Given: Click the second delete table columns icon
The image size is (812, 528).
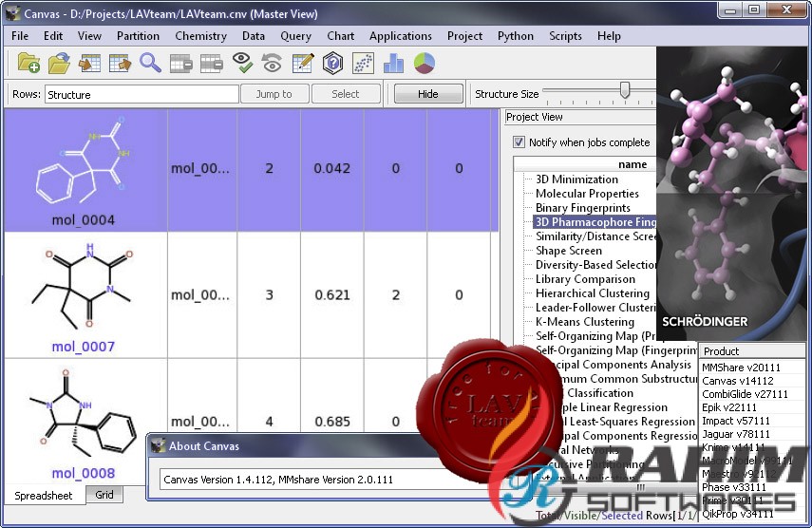Looking at the screenshot, I should click(x=211, y=63).
